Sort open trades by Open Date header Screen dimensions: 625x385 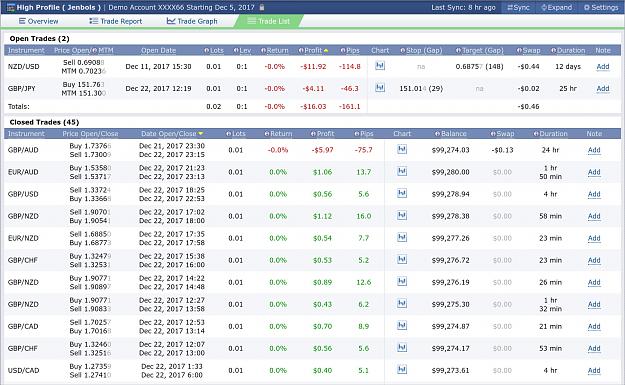(x=158, y=50)
